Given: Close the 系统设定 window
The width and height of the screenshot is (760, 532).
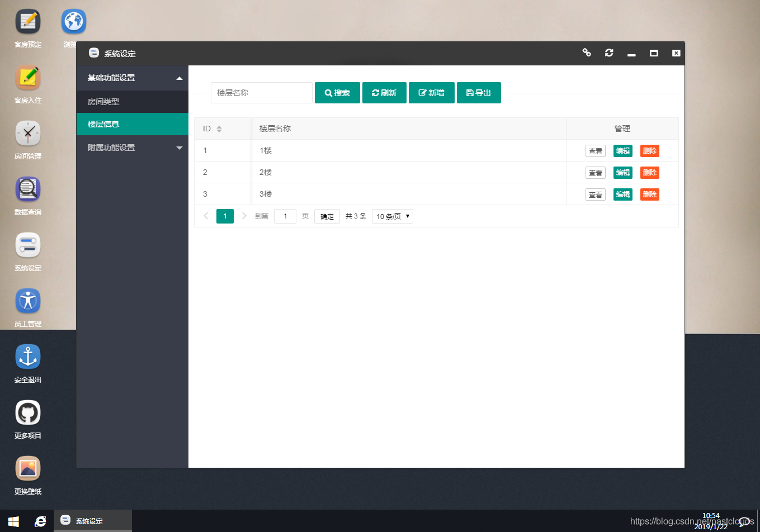Looking at the screenshot, I should (676, 53).
